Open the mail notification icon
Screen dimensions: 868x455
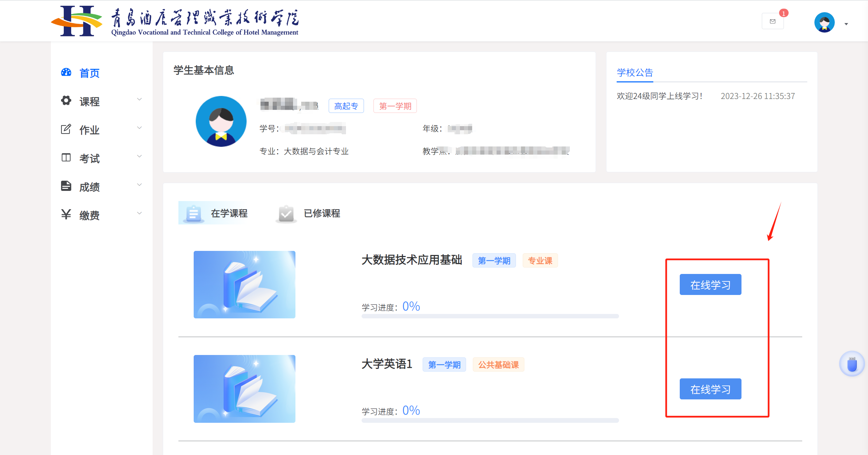[x=772, y=21]
